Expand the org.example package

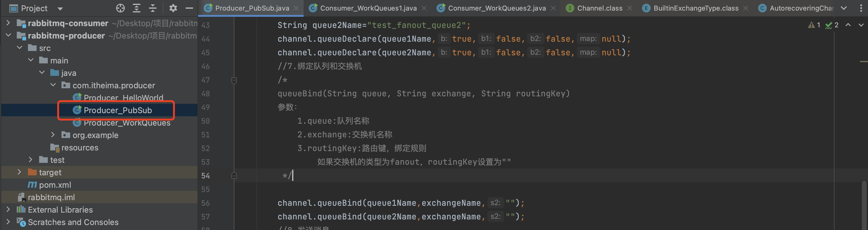[x=52, y=135]
